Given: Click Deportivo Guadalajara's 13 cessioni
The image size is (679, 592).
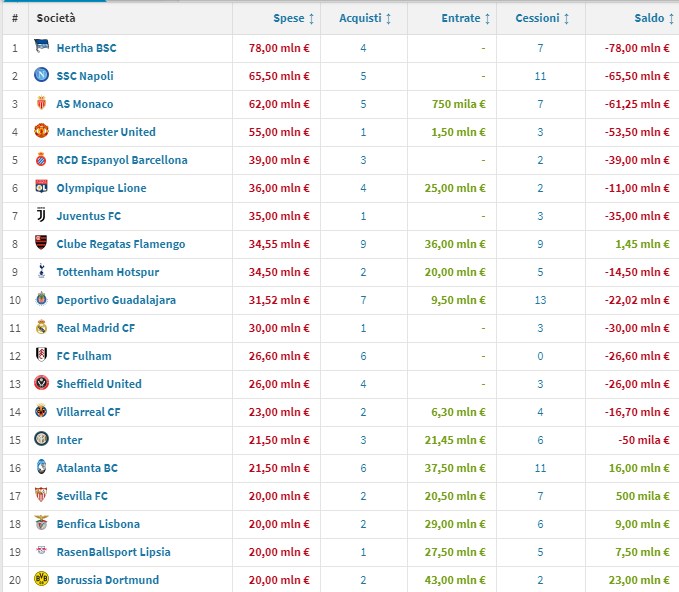Looking at the screenshot, I should pyautogui.click(x=540, y=300).
